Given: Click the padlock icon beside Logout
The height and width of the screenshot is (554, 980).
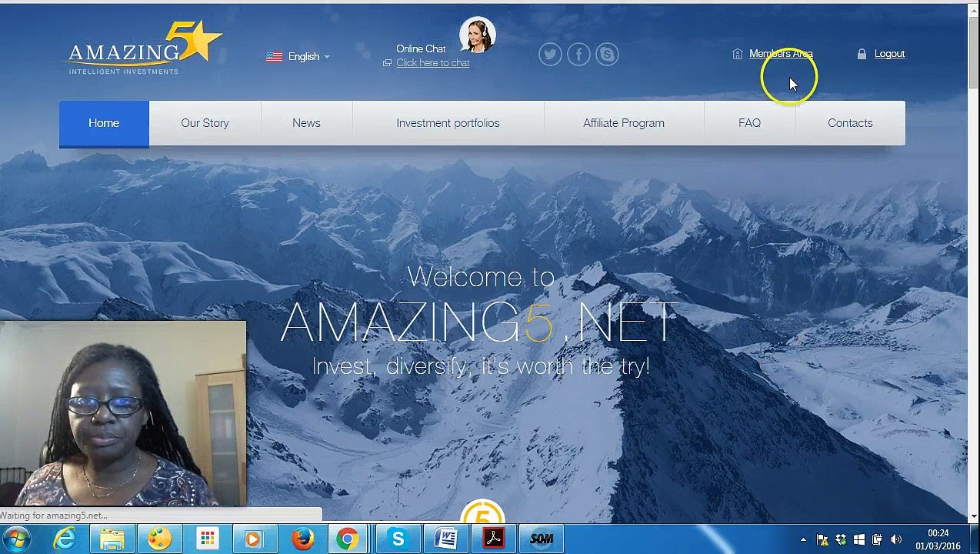Looking at the screenshot, I should coord(862,54).
